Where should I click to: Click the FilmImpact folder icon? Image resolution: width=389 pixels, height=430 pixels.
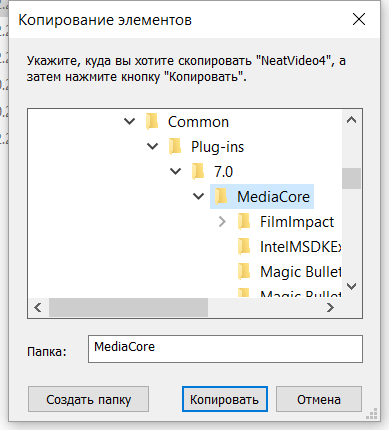pyautogui.click(x=244, y=222)
